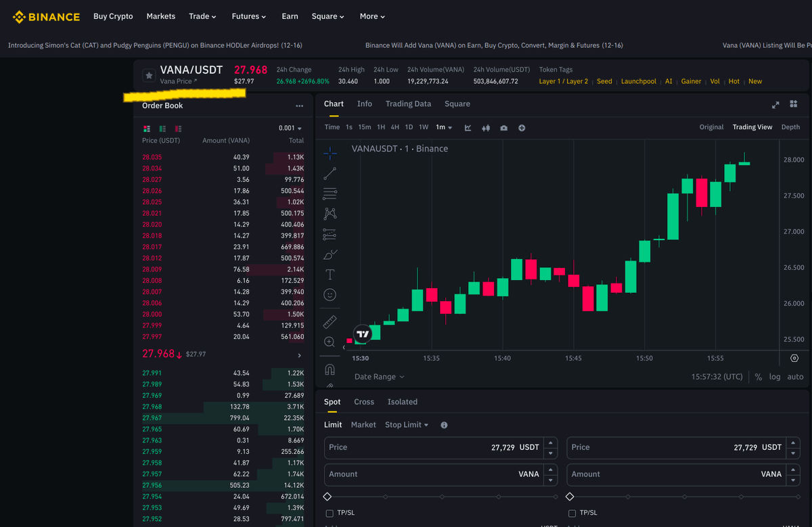Select the Isolated margin tab
The width and height of the screenshot is (812, 527).
pyautogui.click(x=403, y=402)
